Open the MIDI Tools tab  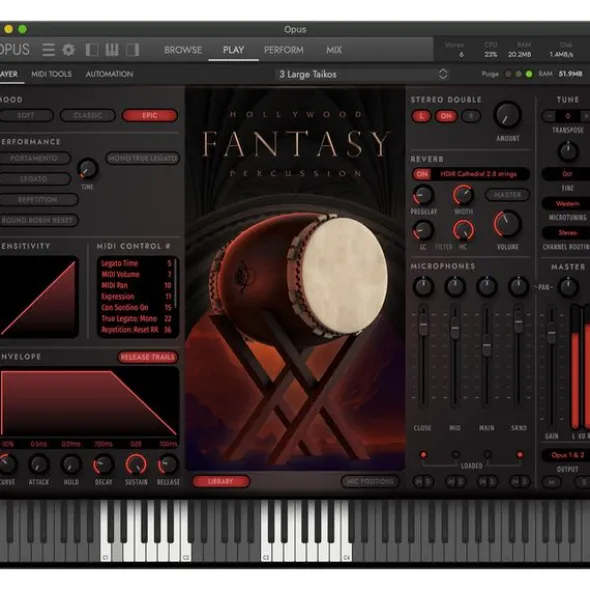(x=51, y=74)
